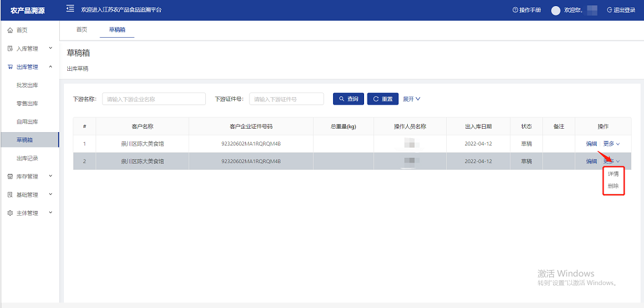Choose 删除 from the dropdown menu

(613, 186)
